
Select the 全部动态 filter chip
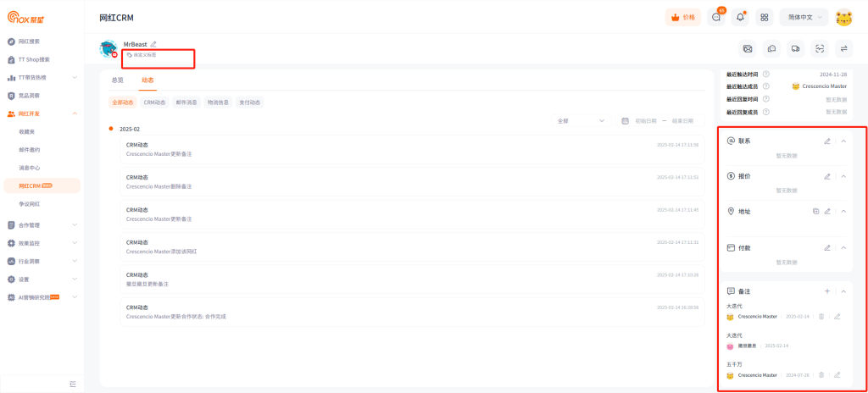(123, 102)
